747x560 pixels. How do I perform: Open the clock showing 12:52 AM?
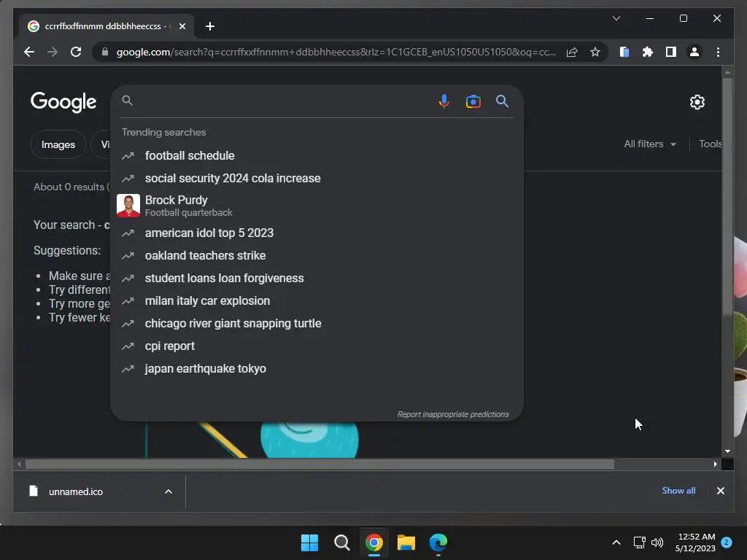pyautogui.click(x=695, y=542)
